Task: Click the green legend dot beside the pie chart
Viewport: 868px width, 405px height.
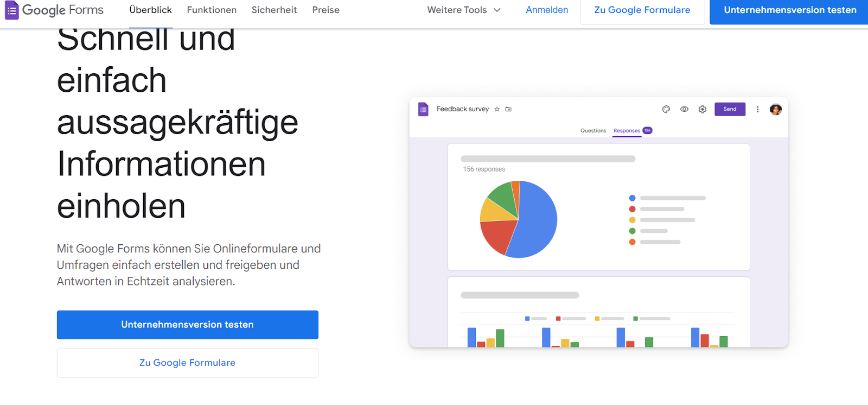Action: (632, 231)
